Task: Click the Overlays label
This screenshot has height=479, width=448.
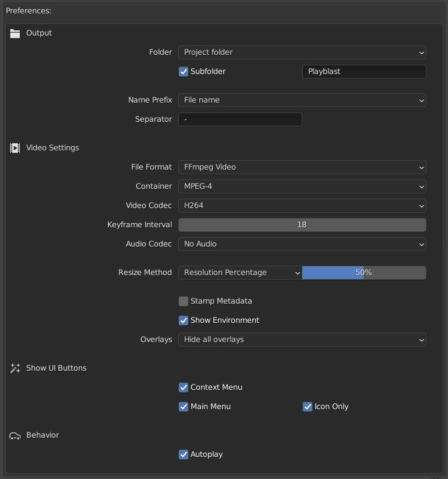Action: pyautogui.click(x=156, y=340)
